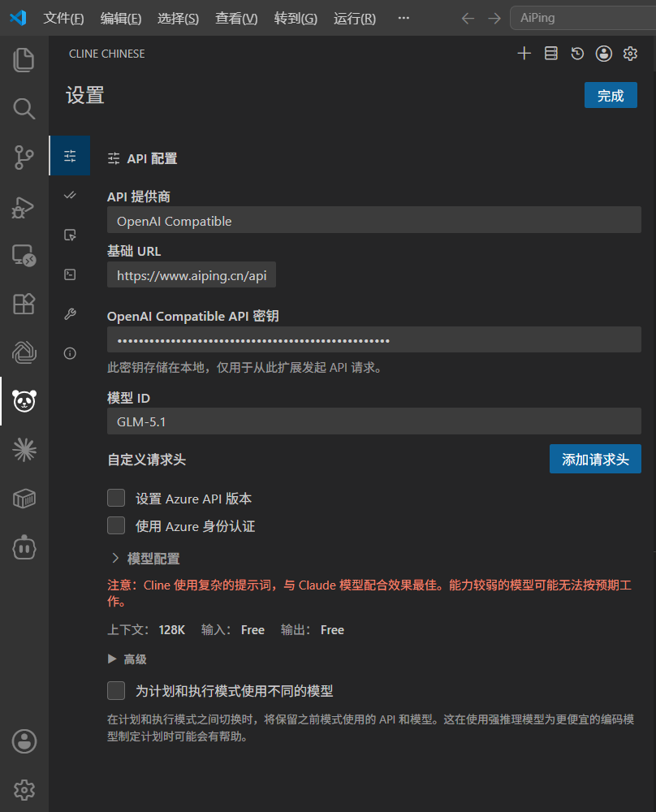Open the 编辑(E) menu

(x=121, y=19)
